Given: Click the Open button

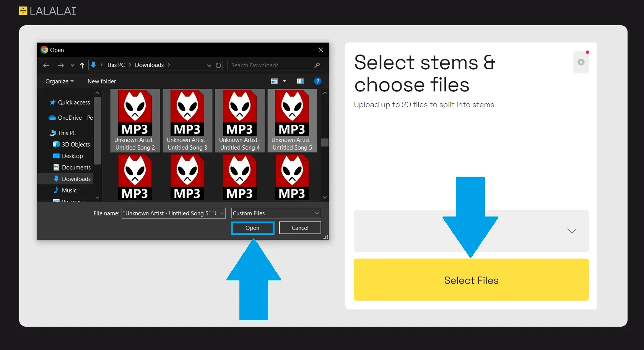Looking at the screenshot, I should click(252, 228).
